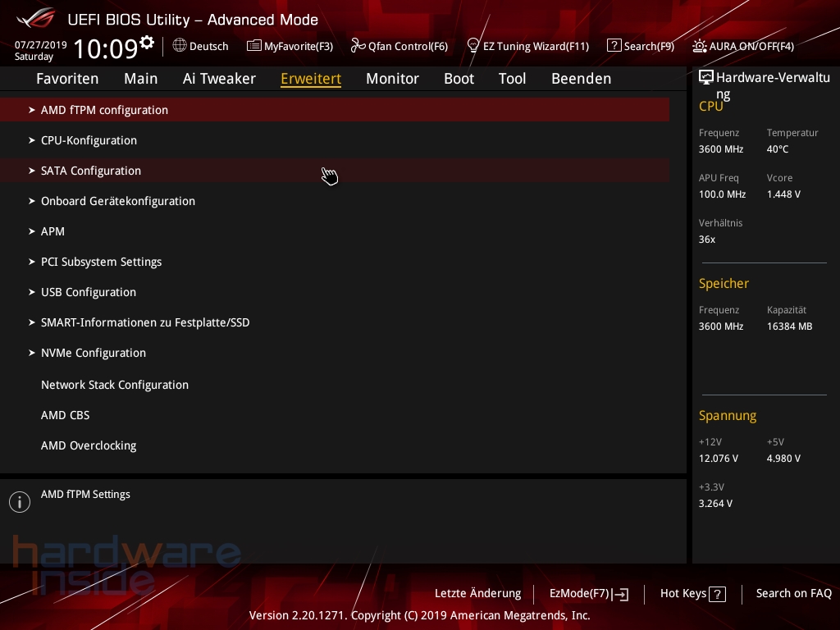
Task: Switch to EzMode with the arrow icon
Action: click(x=620, y=594)
